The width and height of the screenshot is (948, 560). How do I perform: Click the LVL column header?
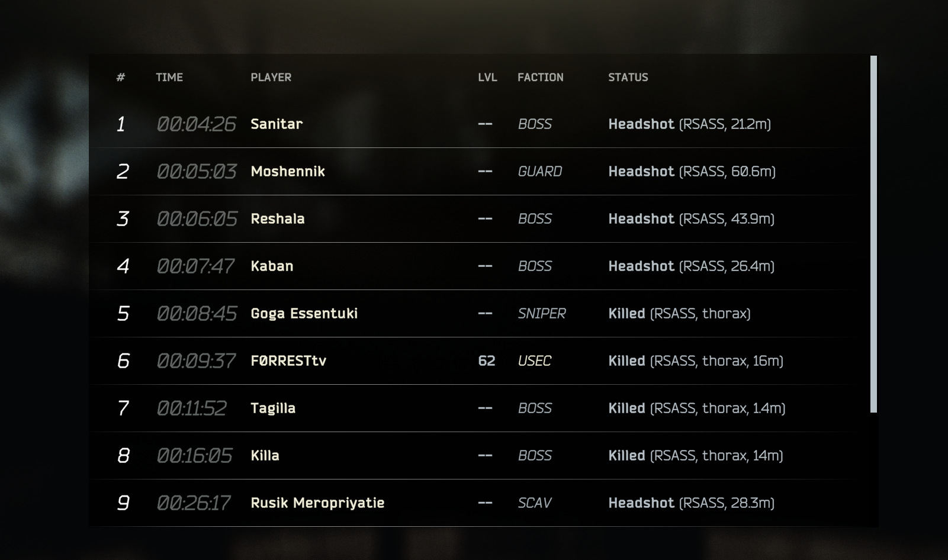[x=487, y=78]
